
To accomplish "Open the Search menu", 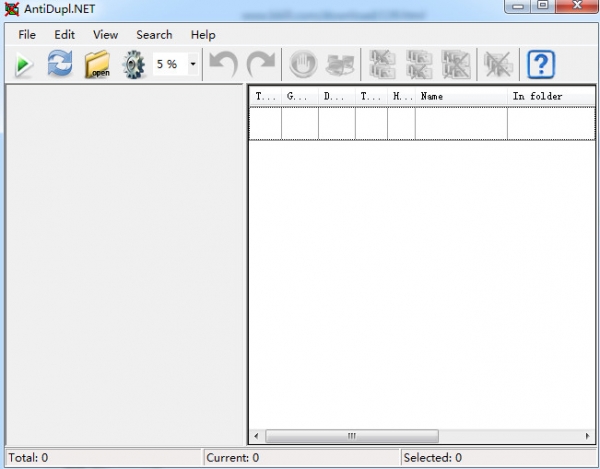I will click(x=154, y=35).
